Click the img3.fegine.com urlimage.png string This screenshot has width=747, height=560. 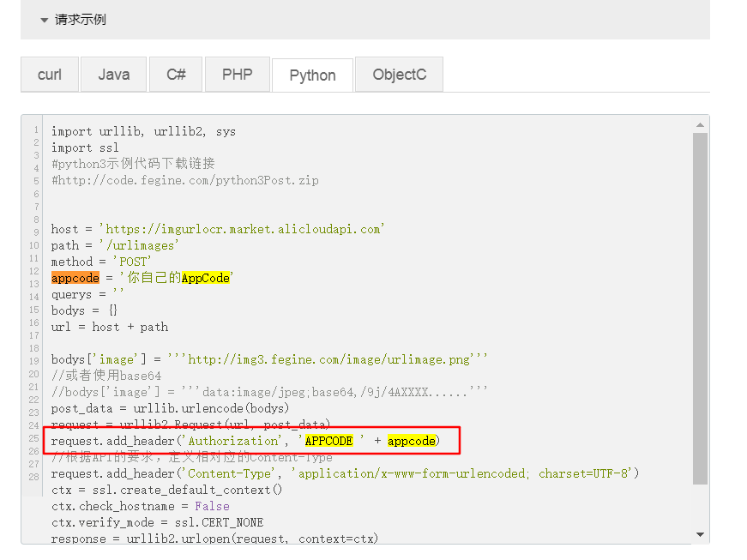328,359
